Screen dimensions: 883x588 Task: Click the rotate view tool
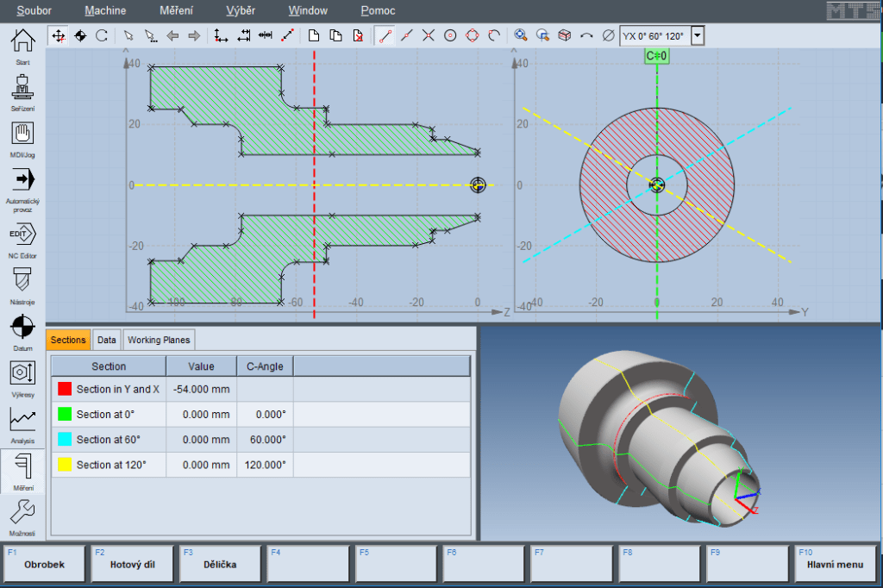click(x=101, y=35)
